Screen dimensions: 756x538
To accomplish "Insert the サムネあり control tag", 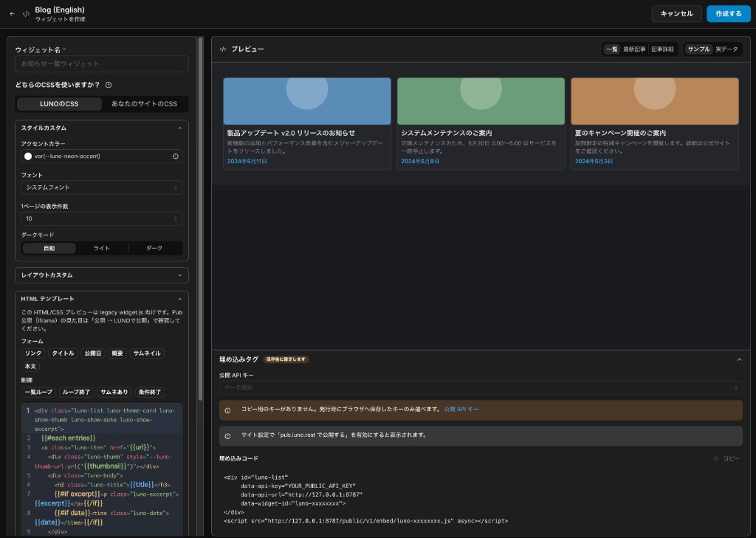I will click(114, 393).
